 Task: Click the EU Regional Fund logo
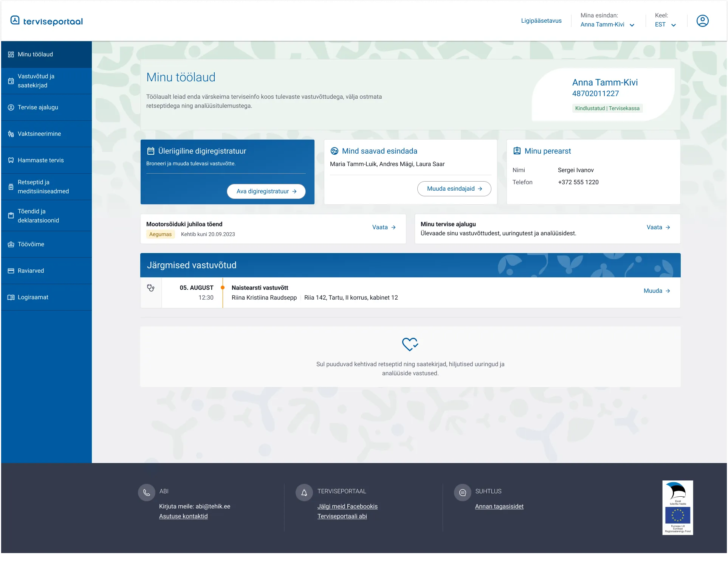click(678, 508)
